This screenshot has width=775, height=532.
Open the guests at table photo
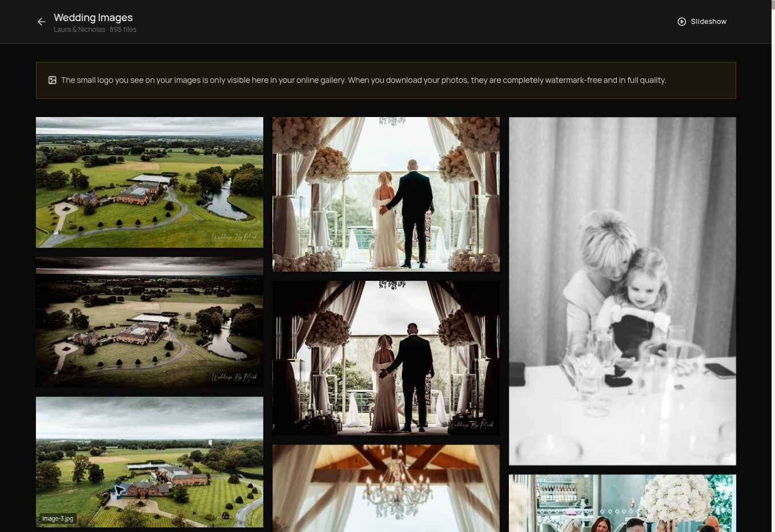tap(623, 503)
